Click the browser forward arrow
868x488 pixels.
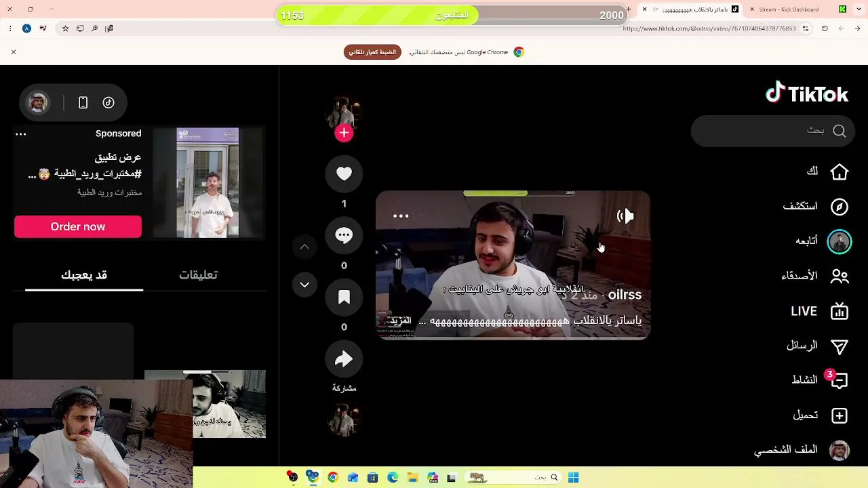click(x=841, y=28)
